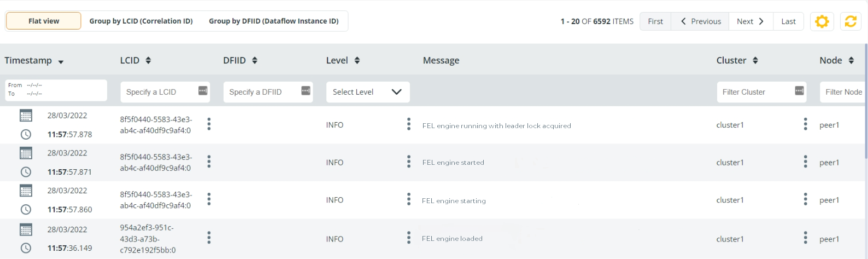Click the icon inside the DFIID filter field
868x259 pixels.
tap(306, 91)
